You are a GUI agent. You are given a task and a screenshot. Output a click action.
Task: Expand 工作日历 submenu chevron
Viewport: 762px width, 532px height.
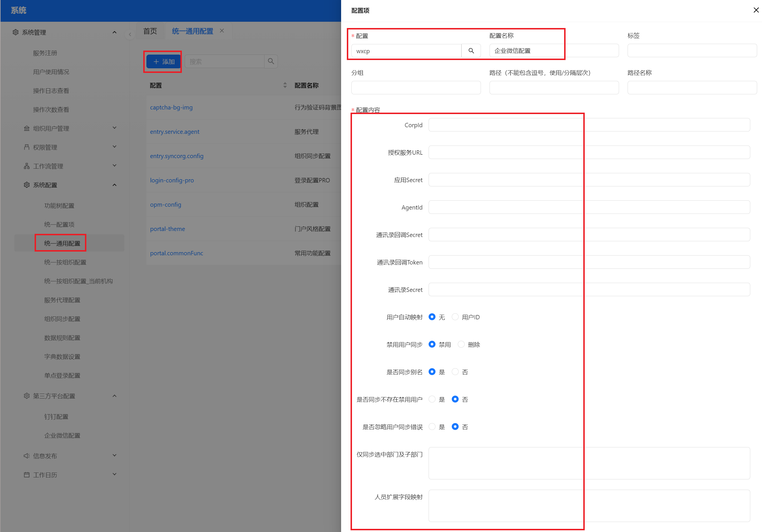(114, 474)
